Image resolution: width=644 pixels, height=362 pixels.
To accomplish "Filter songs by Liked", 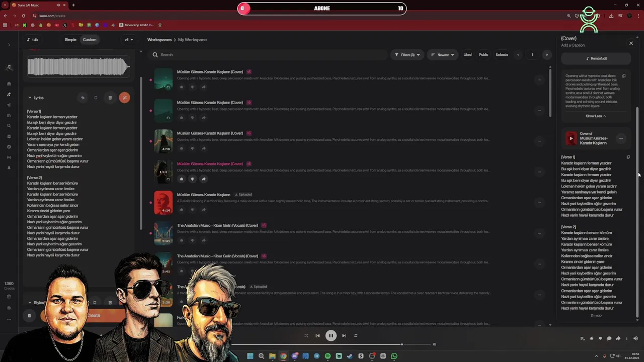I will coord(467,55).
